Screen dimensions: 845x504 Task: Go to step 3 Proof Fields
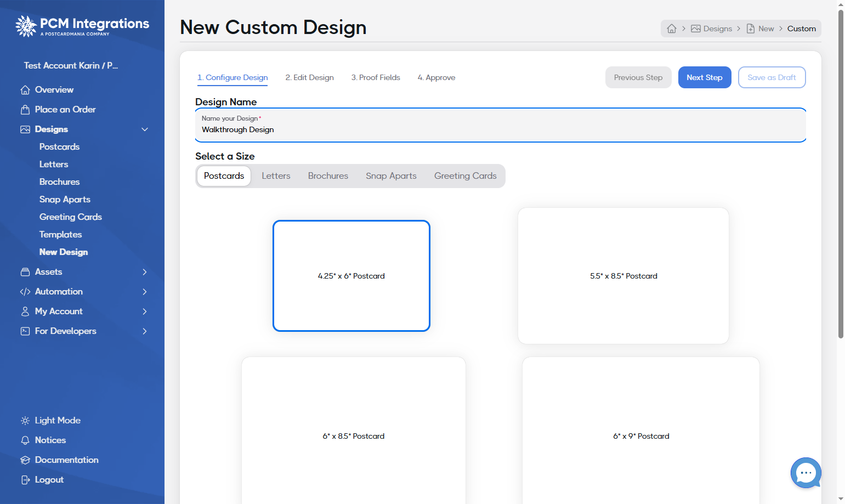tap(376, 78)
